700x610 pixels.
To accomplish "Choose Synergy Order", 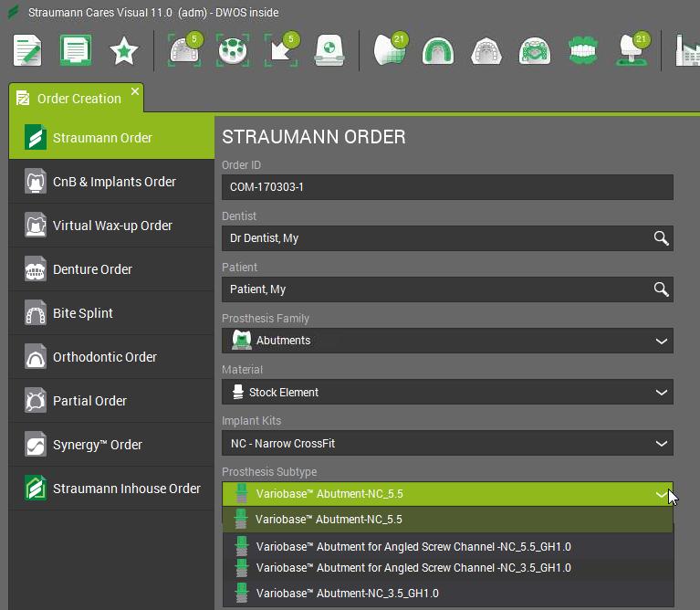I will click(111, 445).
